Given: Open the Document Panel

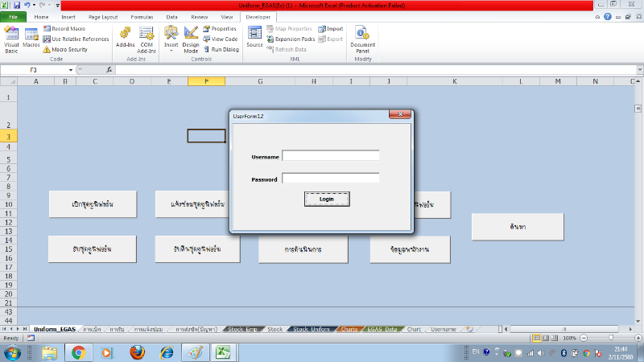Looking at the screenshot, I should (362, 37).
